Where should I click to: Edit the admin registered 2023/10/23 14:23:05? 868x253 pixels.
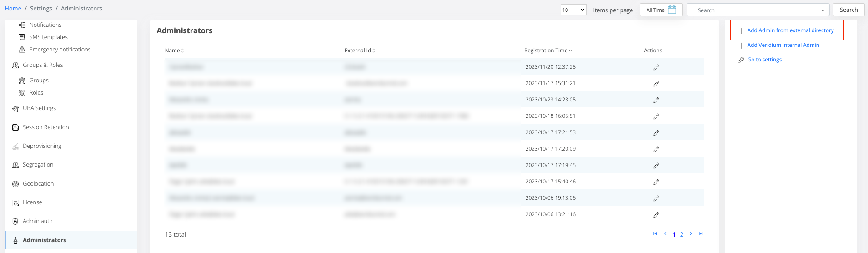pos(656,100)
